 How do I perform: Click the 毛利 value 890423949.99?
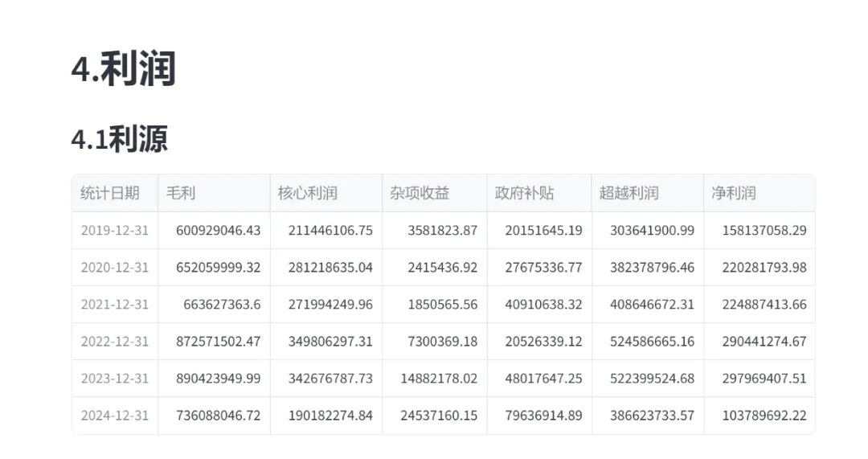(215, 379)
